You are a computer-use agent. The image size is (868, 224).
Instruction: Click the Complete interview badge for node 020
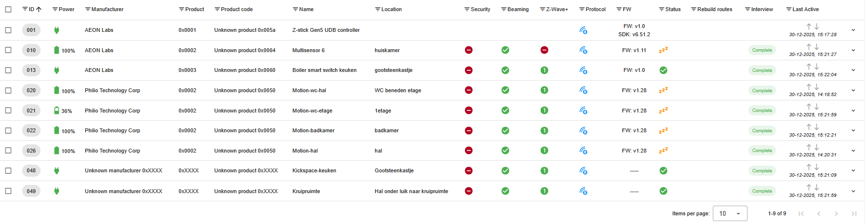[762, 91]
